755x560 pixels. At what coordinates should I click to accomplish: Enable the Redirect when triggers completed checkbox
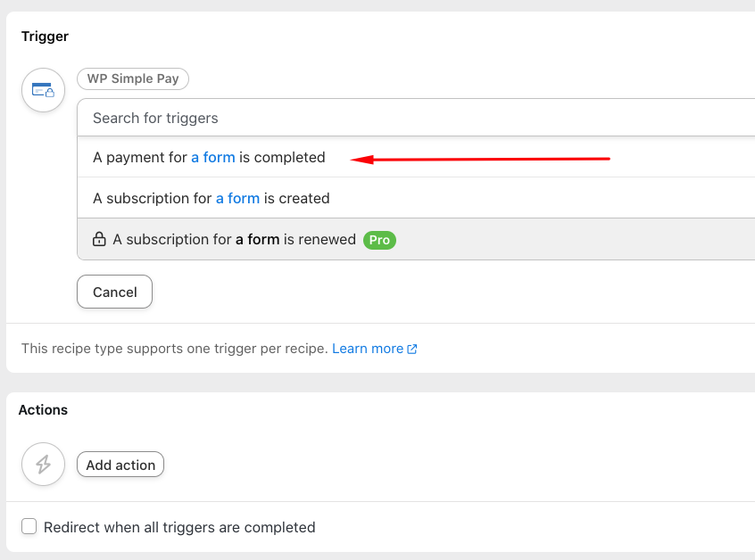29,527
